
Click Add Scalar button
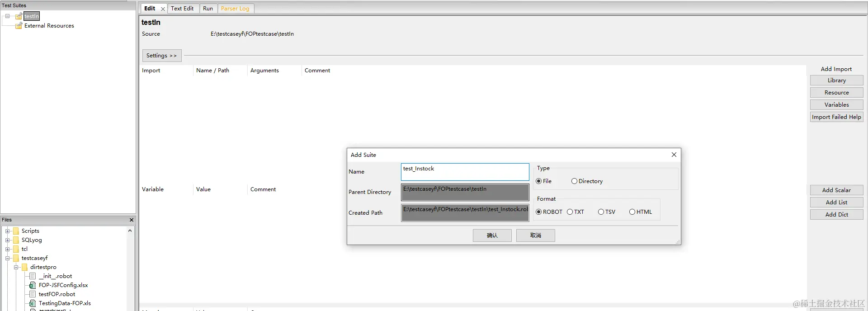(x=836, y=190)
